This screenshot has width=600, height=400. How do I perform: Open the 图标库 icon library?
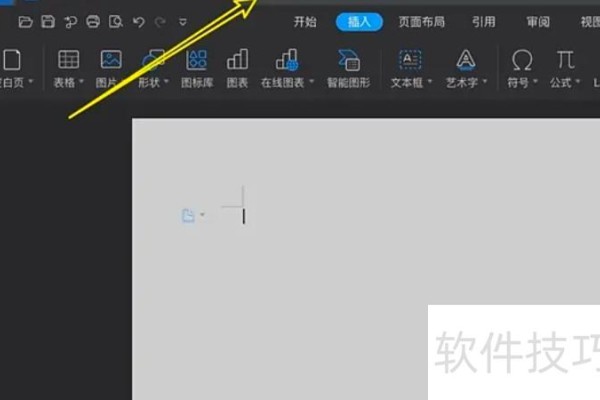tap(196, 60)
